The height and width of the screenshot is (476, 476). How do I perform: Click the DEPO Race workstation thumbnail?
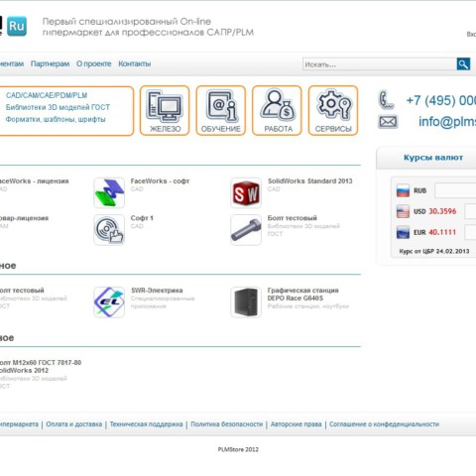[246, 302]
